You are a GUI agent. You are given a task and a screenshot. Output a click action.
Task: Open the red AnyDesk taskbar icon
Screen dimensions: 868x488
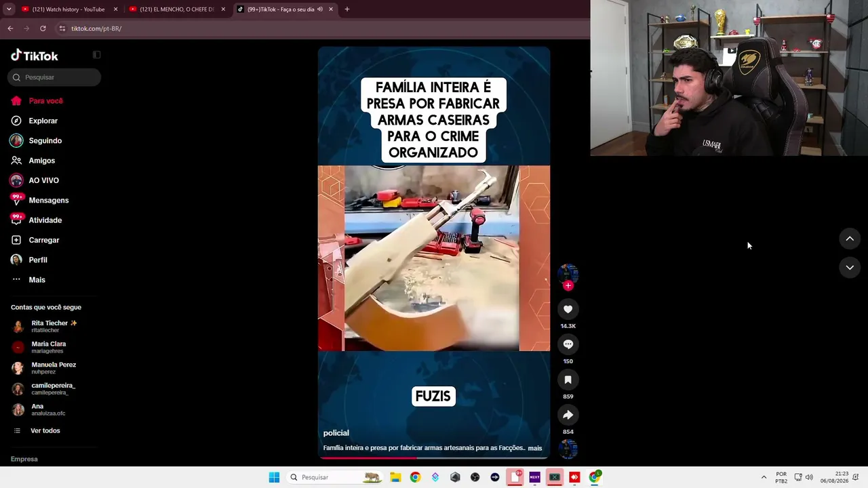[574, 477]
